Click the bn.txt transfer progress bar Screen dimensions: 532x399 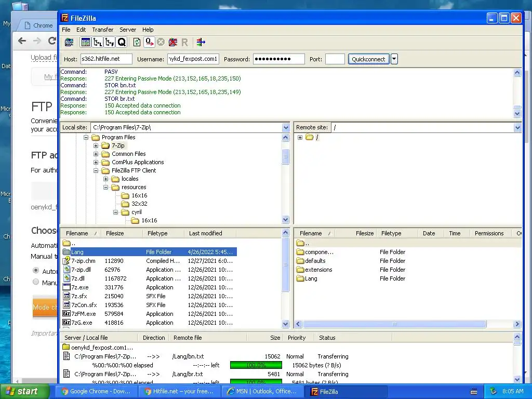[256, 365]
